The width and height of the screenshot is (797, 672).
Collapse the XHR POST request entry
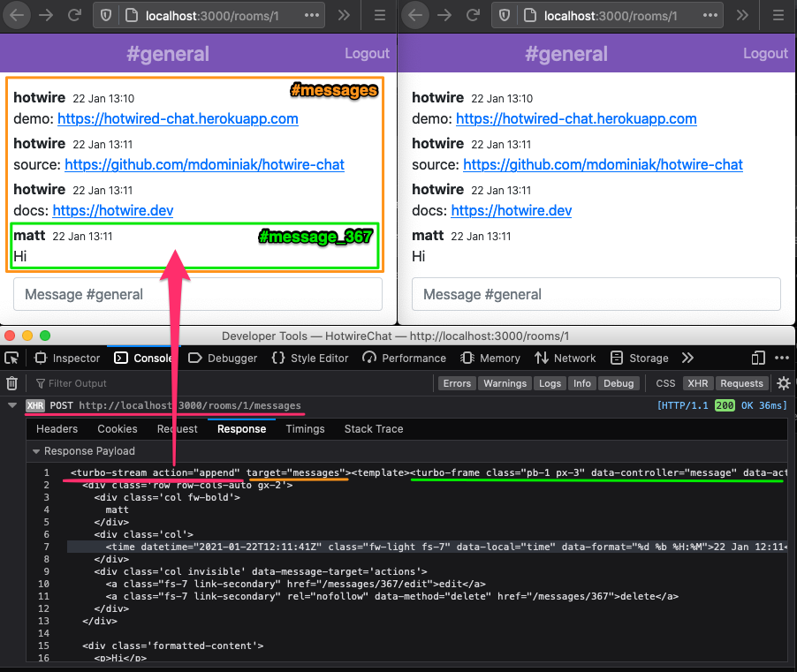[12, 405]
